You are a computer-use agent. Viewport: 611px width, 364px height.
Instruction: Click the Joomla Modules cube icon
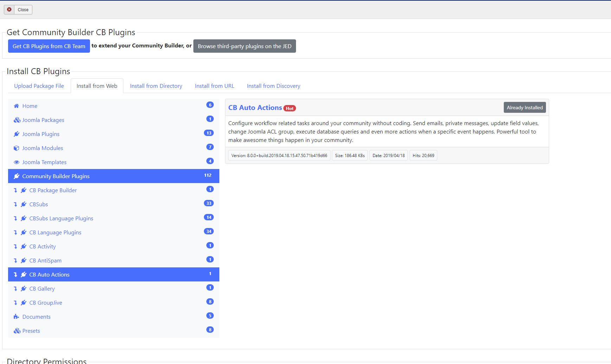pyautogui.click(x=16, y=148)
